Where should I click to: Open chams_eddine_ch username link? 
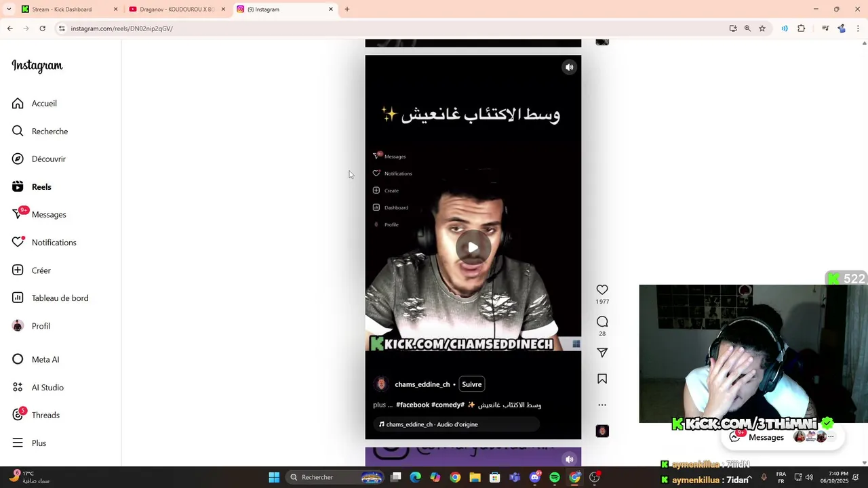coord(422,384)
